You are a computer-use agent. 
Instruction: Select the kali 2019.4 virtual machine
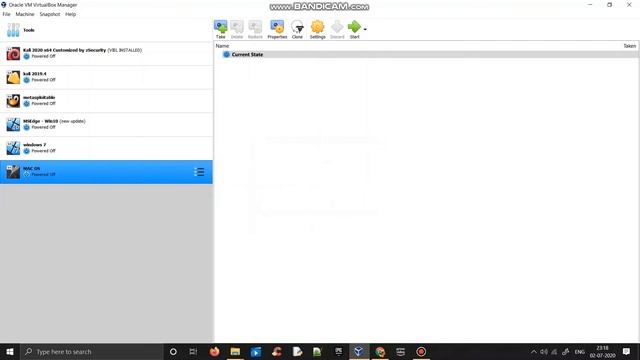[106, 77]
